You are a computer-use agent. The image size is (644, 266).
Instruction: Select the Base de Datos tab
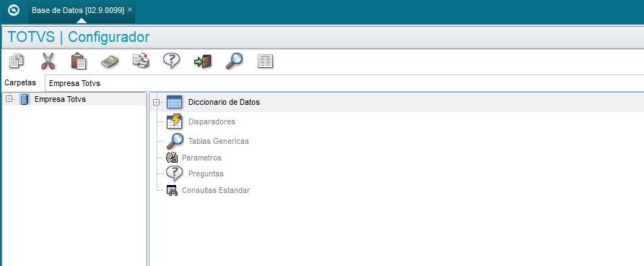(78, 10)
